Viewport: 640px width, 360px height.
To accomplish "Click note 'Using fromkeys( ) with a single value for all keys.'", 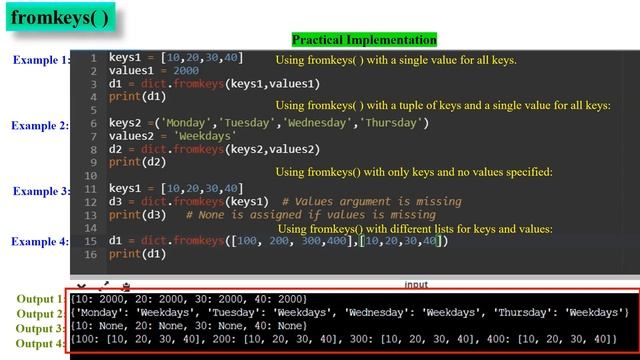I will [x=396, y=60].
